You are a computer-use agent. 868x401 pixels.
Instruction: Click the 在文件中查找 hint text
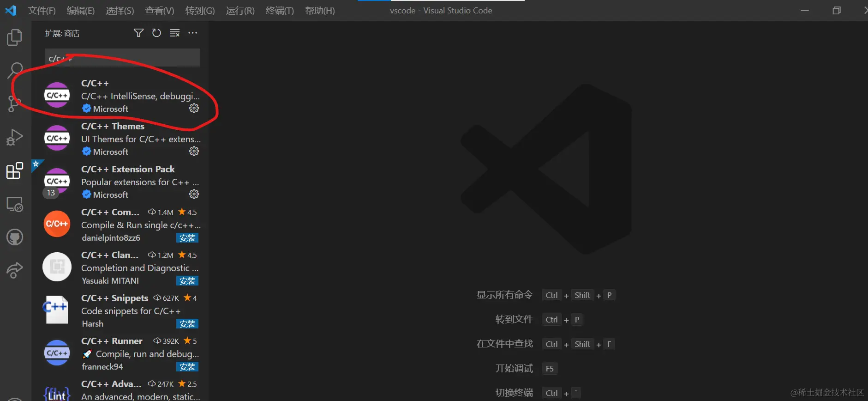(x=505, y=344)
